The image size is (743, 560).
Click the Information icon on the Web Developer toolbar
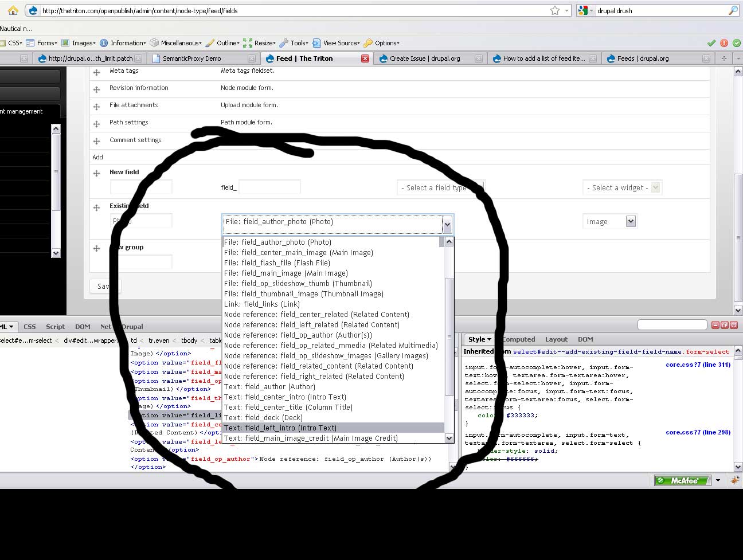click(103, 42)
